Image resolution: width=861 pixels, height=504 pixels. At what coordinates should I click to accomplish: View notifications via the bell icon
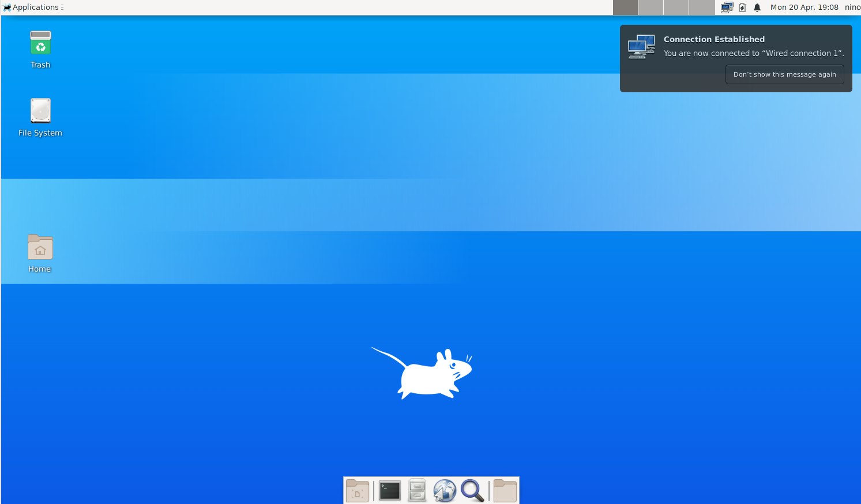(757, 7)
